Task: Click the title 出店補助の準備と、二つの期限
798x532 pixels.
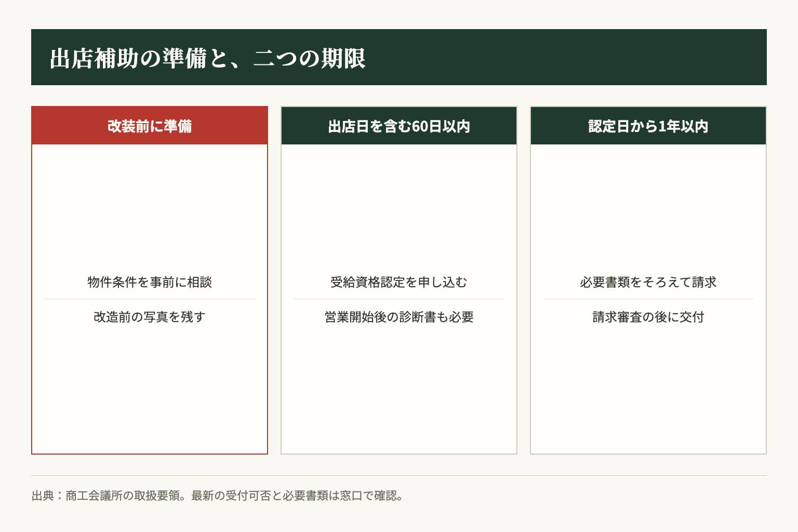Action: tap(208, 58)
